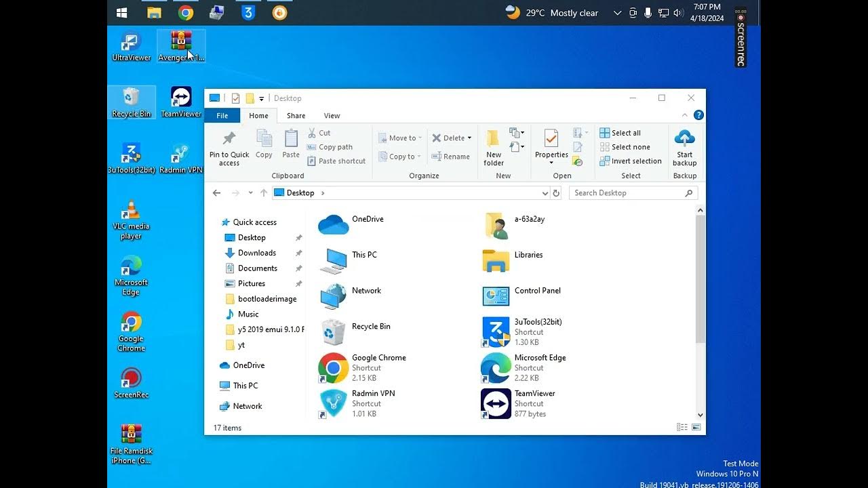Viewport: 868px width, 488px height.
Task: Select the Recycle Bin desktop icon
Action: tap(131, 102)
